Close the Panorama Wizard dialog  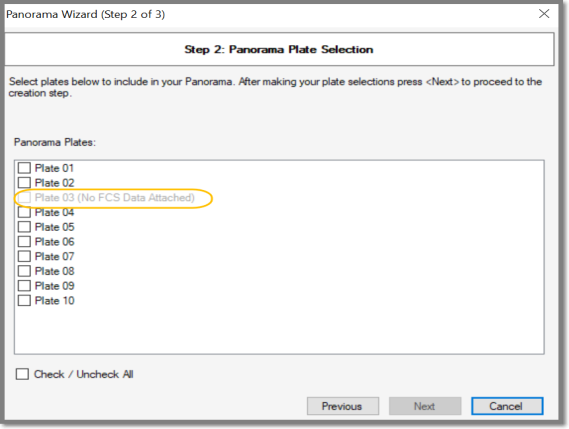coord(544,14)
